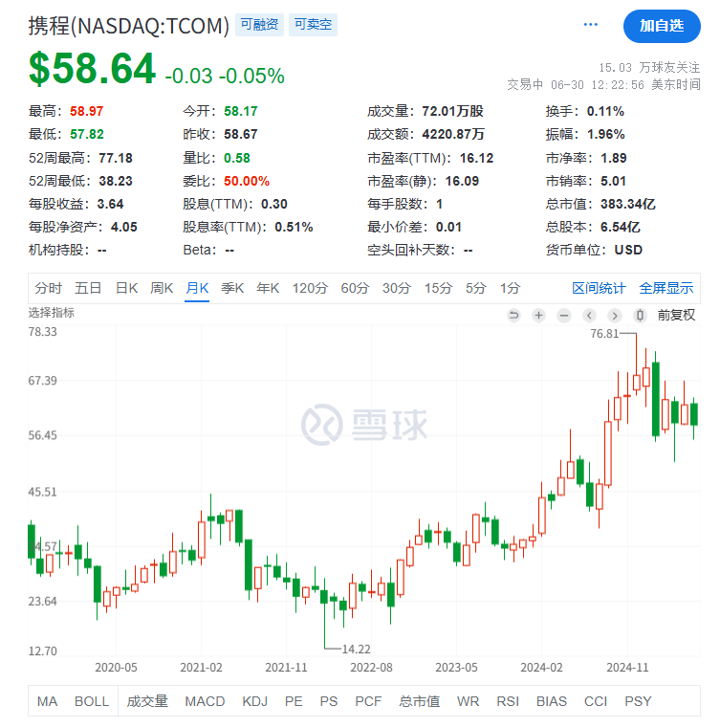Show the PCF indicator
This screenshot has height=728, width=720.
368,701
